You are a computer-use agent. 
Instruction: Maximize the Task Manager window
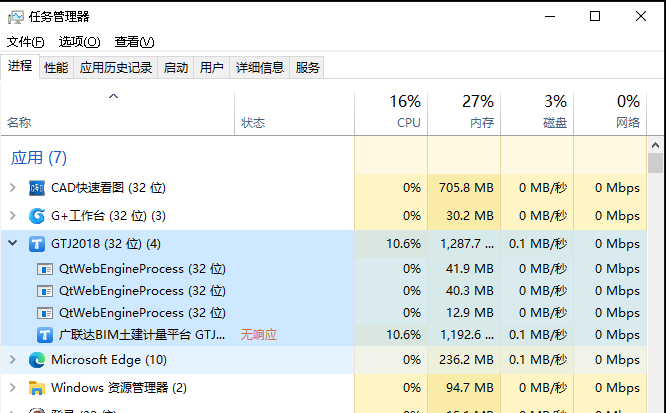[595, 17]
